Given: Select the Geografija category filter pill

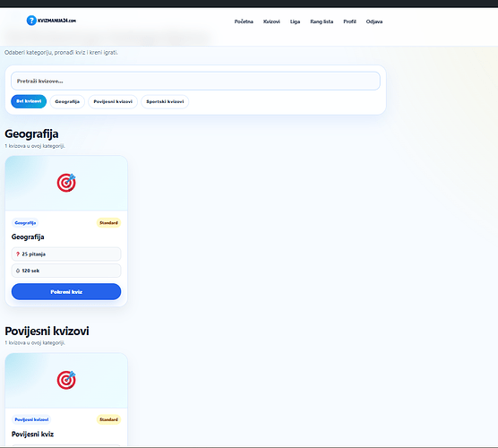Looking at the screenshot, I should tap(67, 101).
